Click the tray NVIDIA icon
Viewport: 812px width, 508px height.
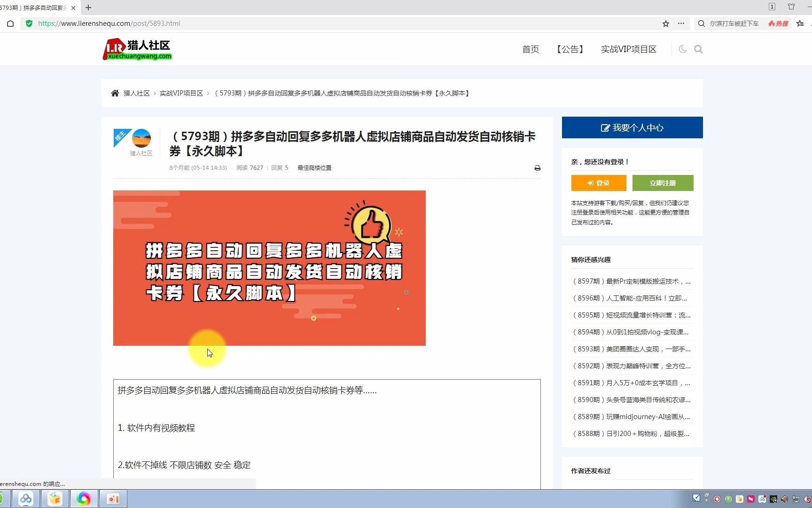pyautogui.click(x=773, y=499)
